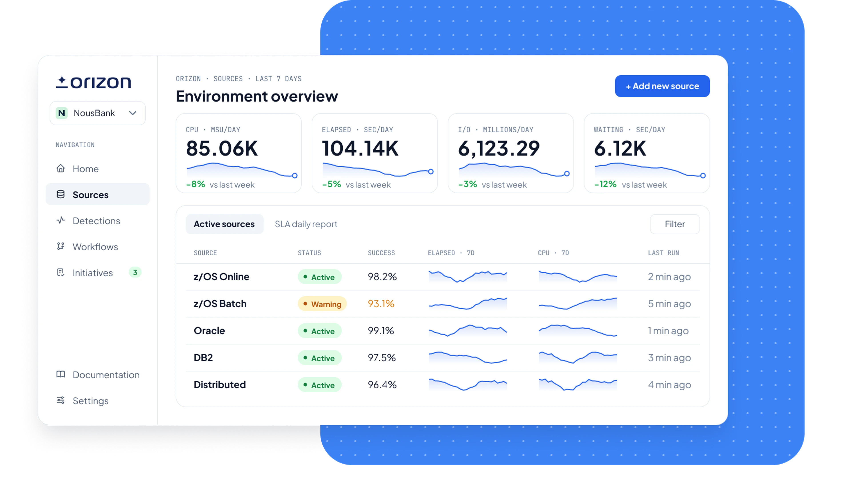
Task: Click the Oracle elapsed sparkline
Action: 468,330
